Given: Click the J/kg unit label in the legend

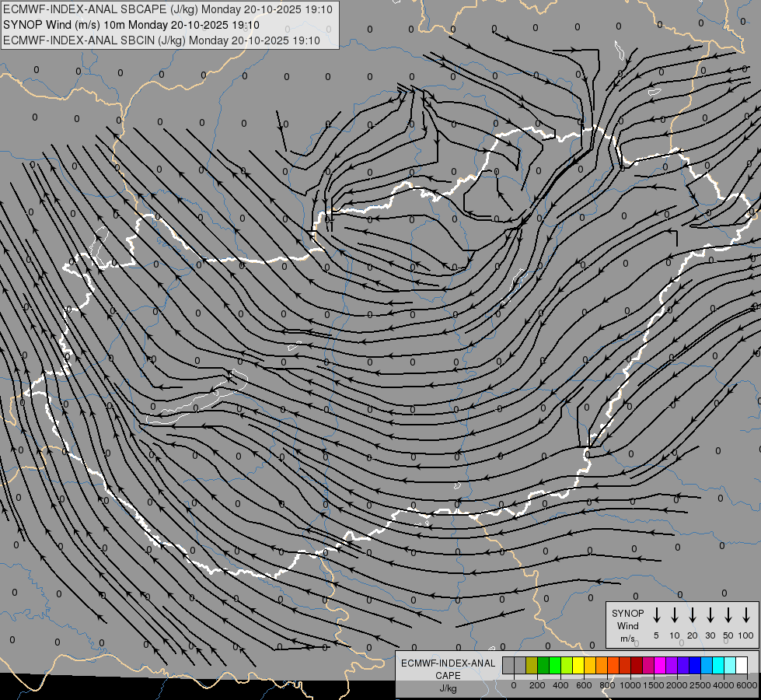Looking at the screenshot, I should (x=448, y=688).
